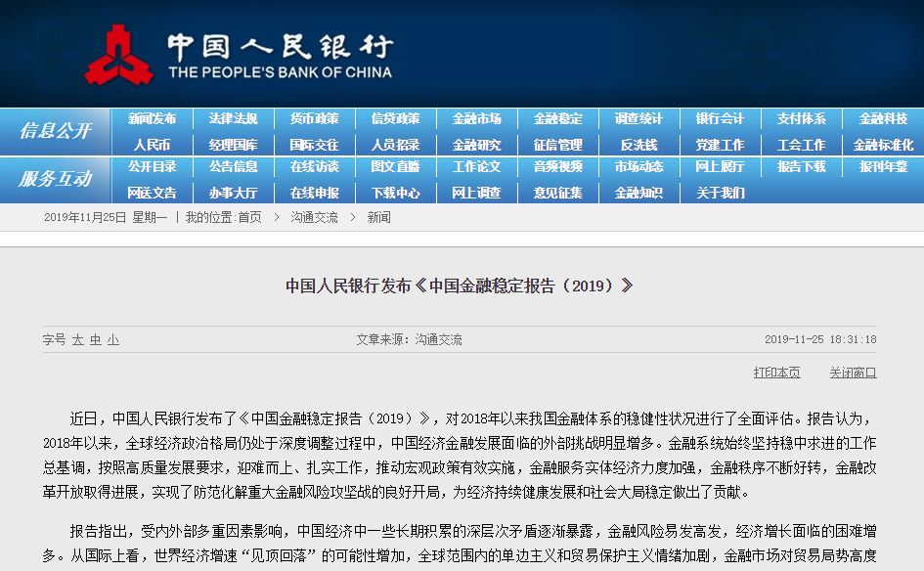Open 人员招录 page
Screen dimensions: 924x571
coord(395,145)
